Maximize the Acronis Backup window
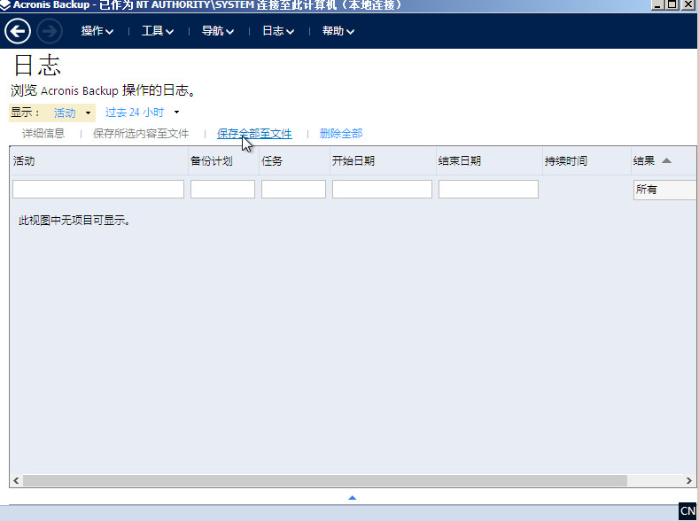The width and height of the screenshot is (699, 521). tap(672, 5)
